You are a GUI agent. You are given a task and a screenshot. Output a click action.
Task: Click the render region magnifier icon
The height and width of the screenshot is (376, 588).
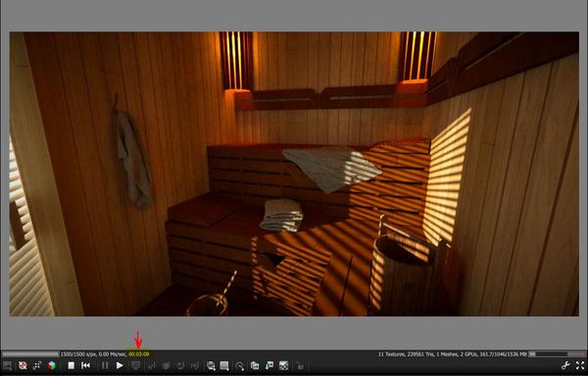tap(211, 365)
